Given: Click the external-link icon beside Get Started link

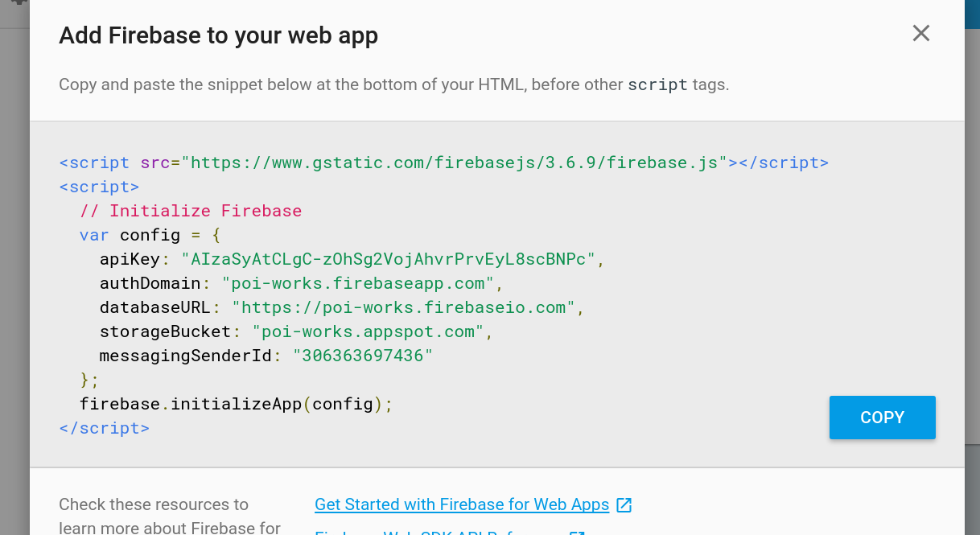Looking at the screenshot, I should point(624,504).
